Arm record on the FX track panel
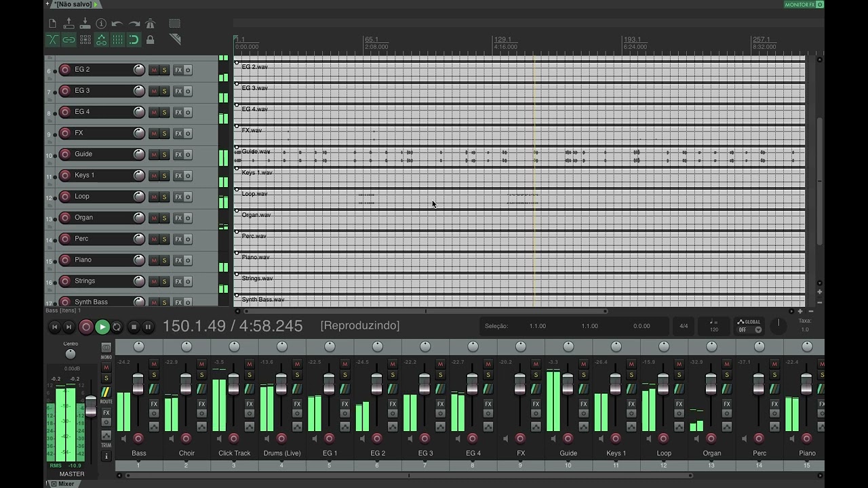This screenshot has height=488, width=868. coord(65,133)
